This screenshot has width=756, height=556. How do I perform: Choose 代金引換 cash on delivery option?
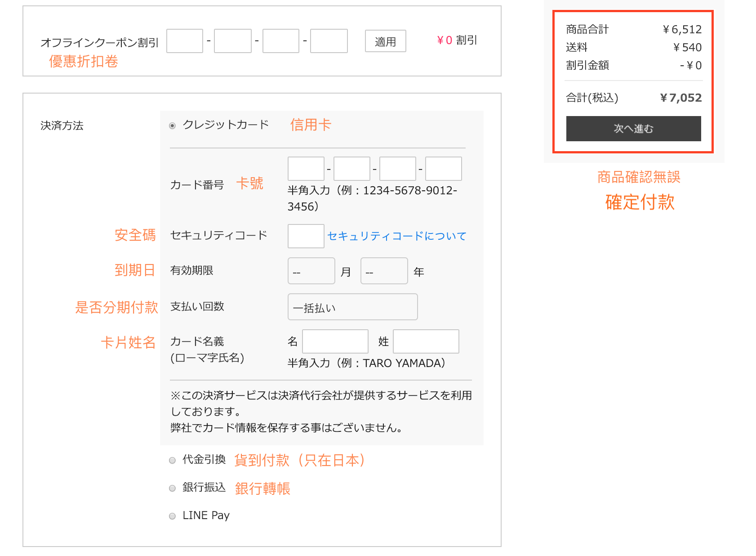tap(172, 460)
